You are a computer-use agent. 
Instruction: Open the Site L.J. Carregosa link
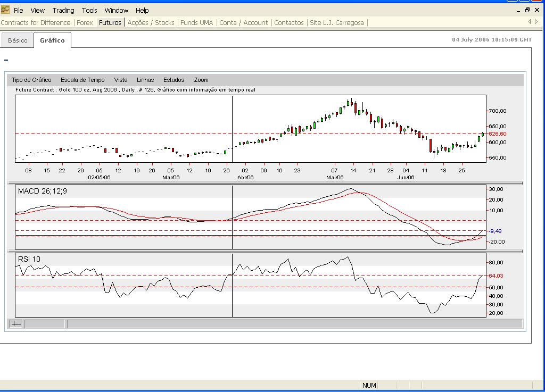(336, 23)
